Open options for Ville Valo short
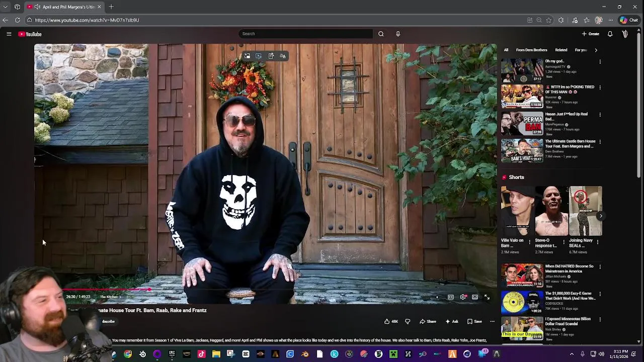This screenshot has height=362, width=644. pos(529,242)
